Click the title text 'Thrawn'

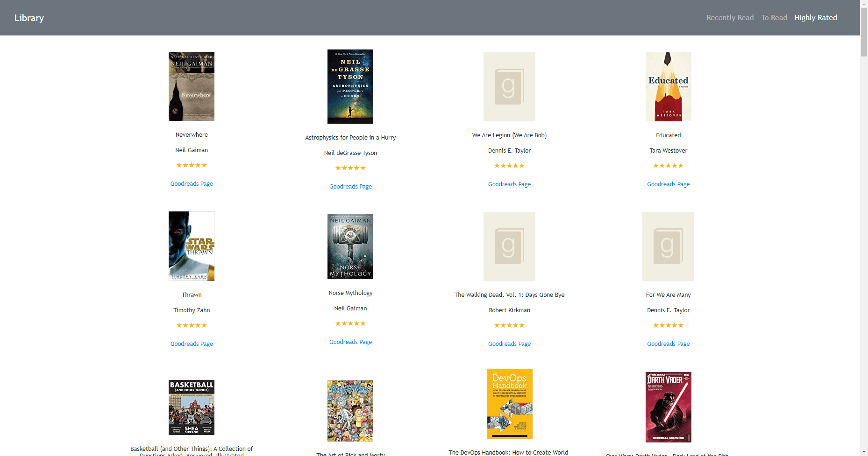coord(192,295)
